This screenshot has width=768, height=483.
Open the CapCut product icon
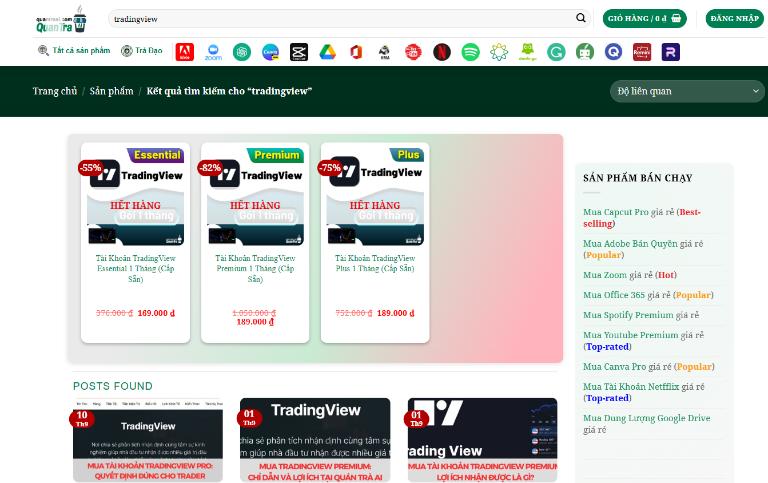[x=298, y=52]
